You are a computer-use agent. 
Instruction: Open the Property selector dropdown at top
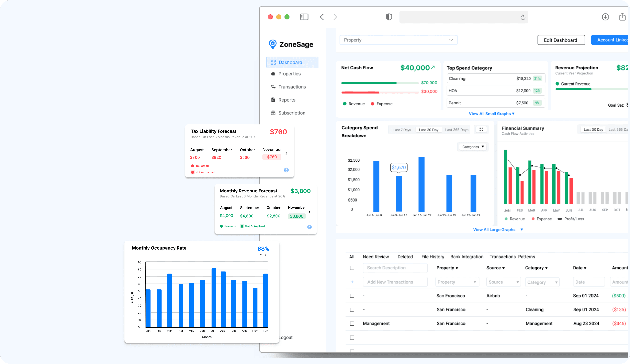[x=398, y=40]
